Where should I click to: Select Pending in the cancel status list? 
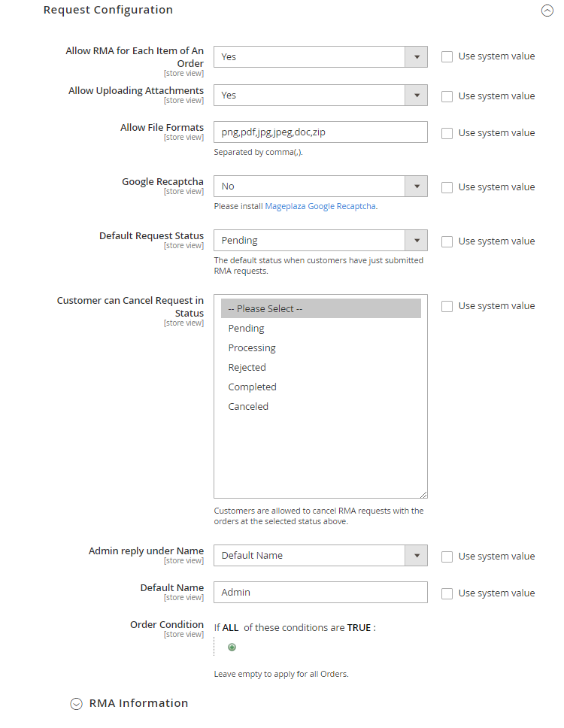(247, 329)
